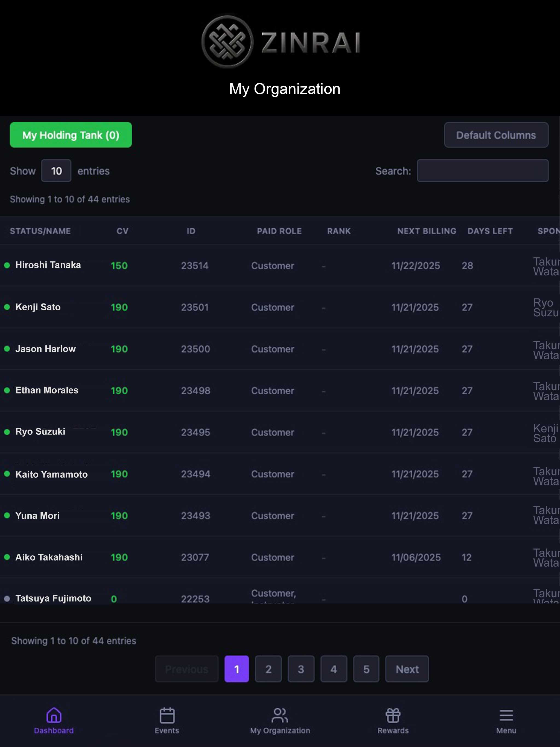Tap the Events calendar icon

(167, 715)
